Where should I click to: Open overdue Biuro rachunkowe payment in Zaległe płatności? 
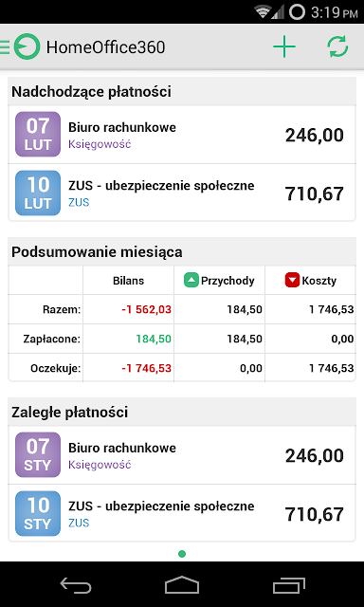click(x=182, y=455)
